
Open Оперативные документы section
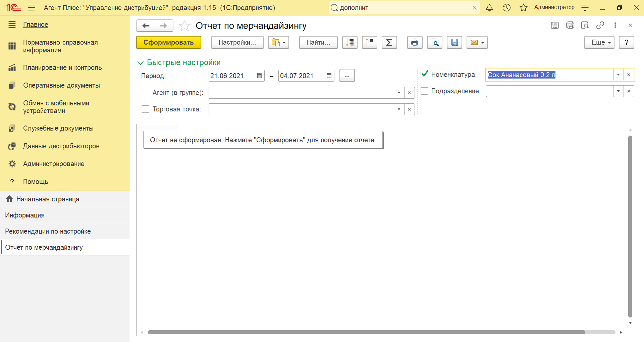tap(61, 85)
